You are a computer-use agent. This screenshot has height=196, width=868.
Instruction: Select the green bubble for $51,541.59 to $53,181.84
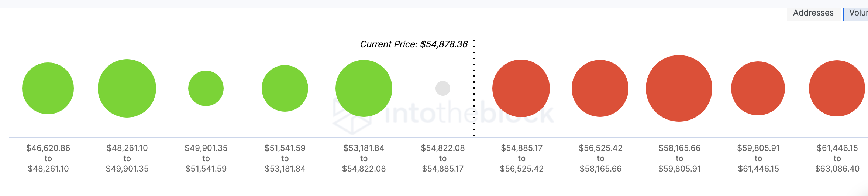tap(285, 88)
